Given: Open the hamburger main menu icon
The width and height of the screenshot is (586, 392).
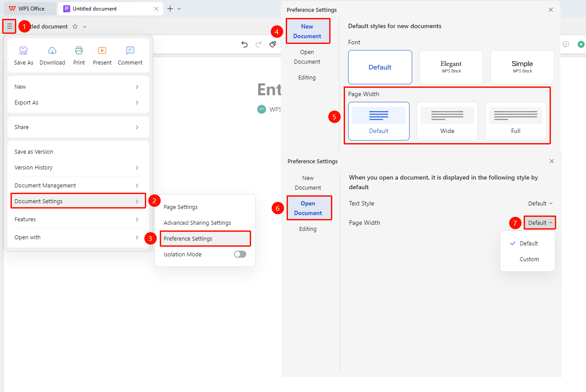Looking at the screenshot, I should point(9,26).
